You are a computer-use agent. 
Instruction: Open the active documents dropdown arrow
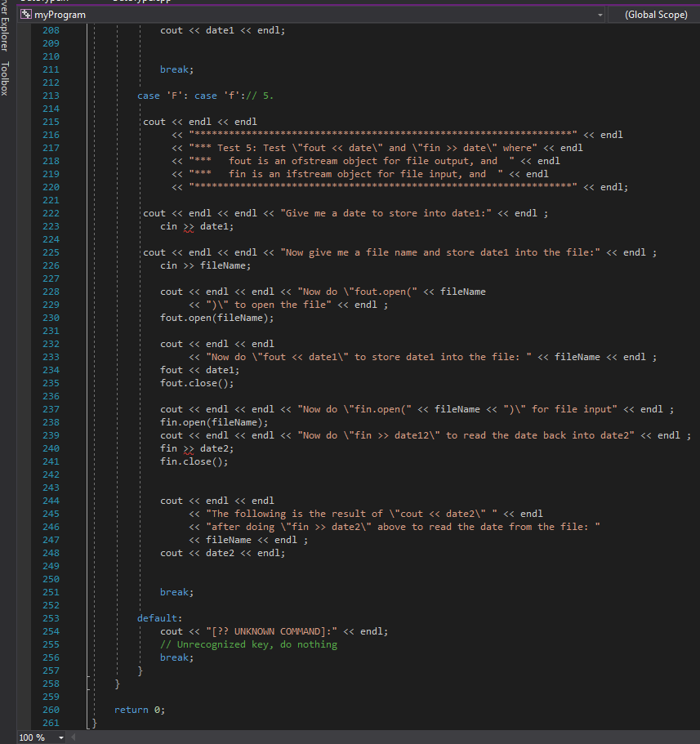[600, 14]
